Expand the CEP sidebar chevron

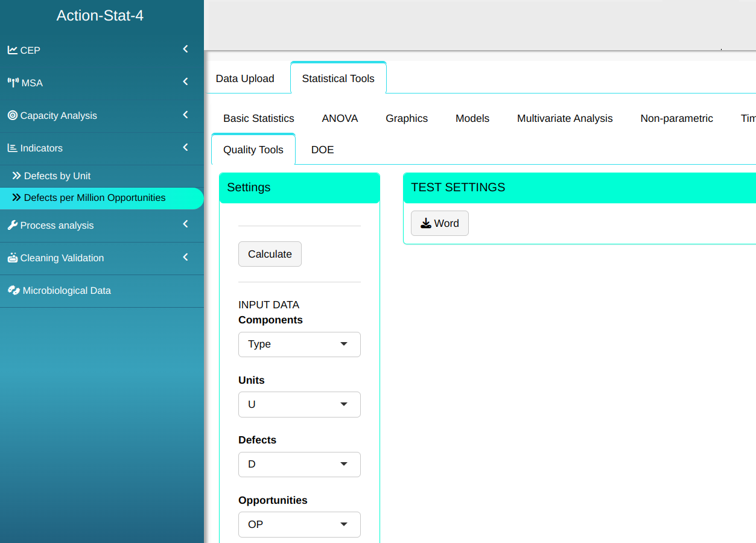(x=185, y=49)
